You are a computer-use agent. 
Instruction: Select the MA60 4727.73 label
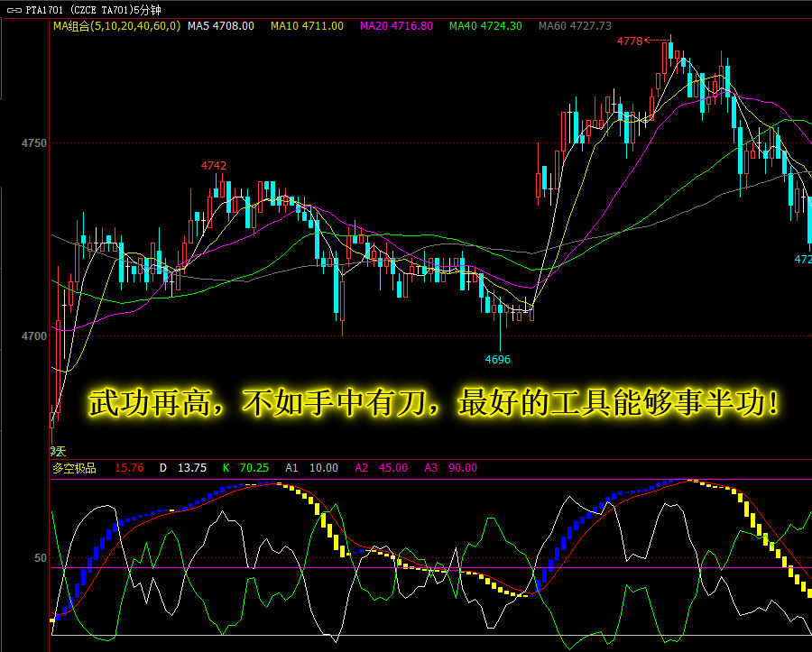(575, 26)
